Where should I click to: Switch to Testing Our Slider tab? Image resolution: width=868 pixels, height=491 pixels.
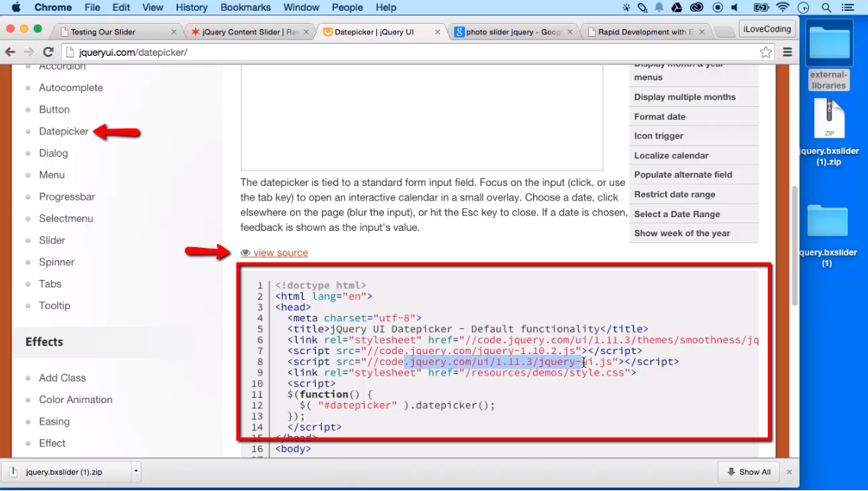115,32
